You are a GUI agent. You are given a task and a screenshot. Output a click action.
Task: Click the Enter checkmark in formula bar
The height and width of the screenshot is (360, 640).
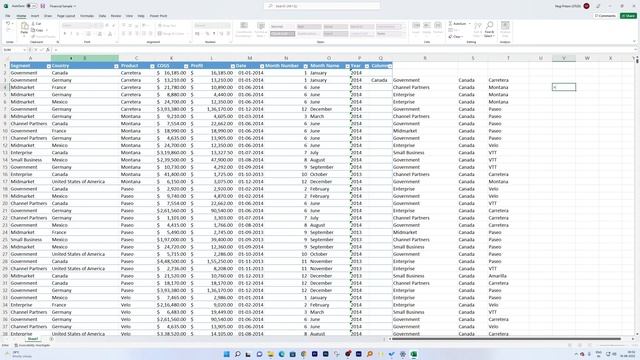(42, 50)
